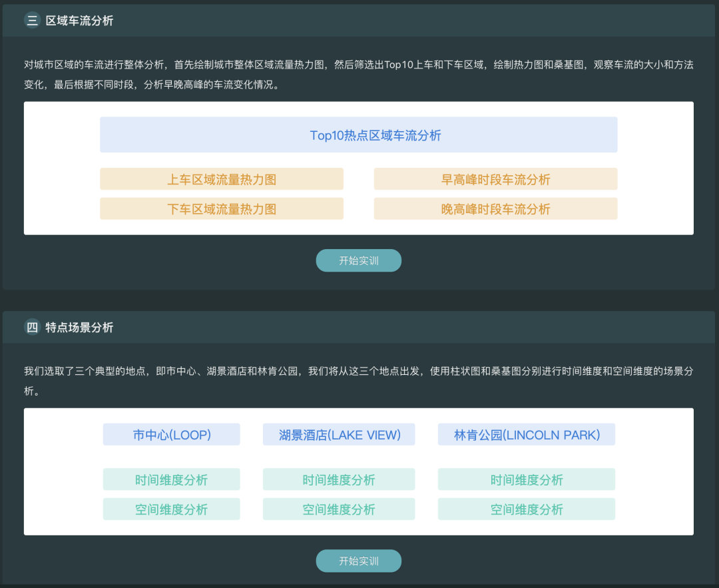Click the section three 三 badge icon
The image size is (719, 588).
[32, 20]
